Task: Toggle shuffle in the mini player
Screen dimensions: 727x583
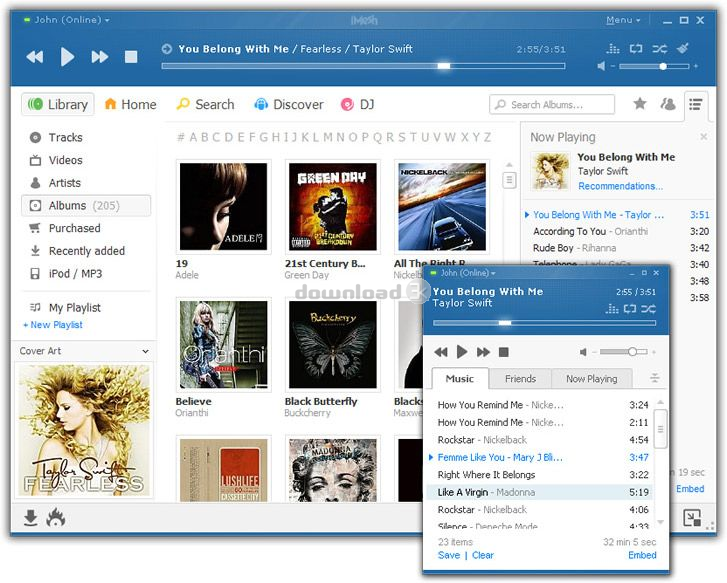Action: point(649,309)
